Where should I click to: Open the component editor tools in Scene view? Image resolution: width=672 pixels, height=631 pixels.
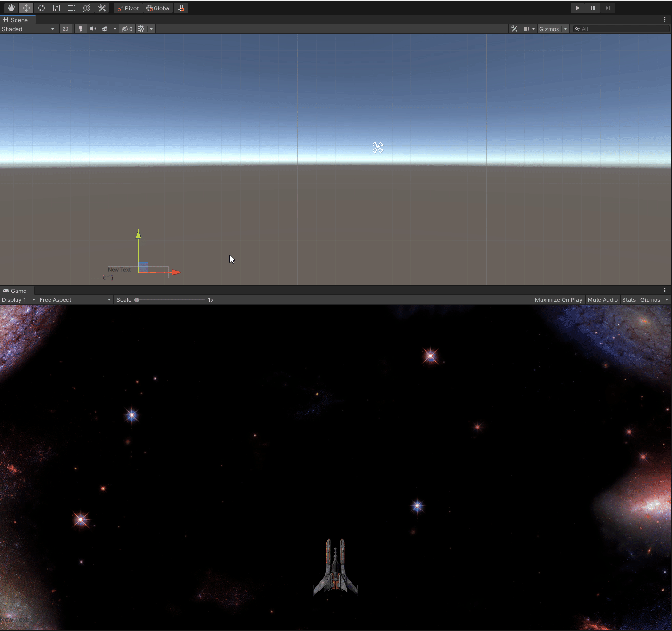(514, 29)
